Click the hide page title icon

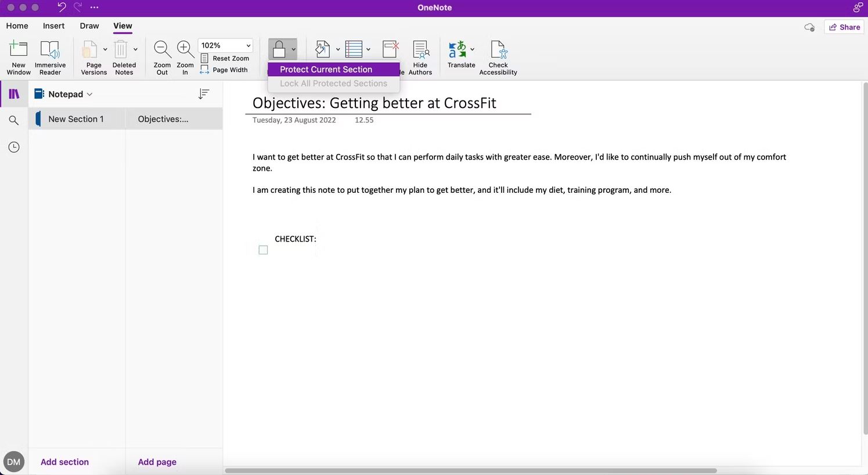point(391,49)
